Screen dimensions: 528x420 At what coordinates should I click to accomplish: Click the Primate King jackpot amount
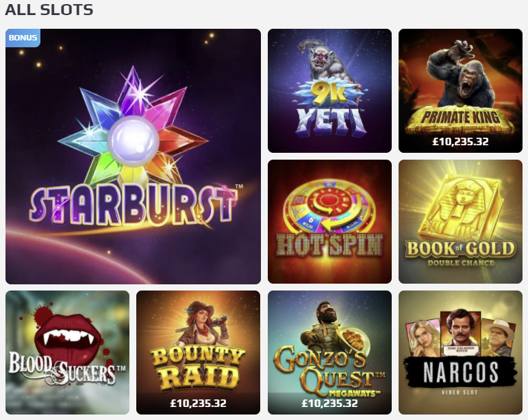tap(460, 141)
